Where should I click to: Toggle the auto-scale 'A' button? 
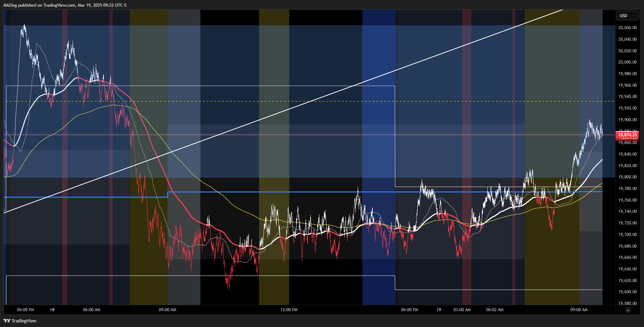point(628,310)
